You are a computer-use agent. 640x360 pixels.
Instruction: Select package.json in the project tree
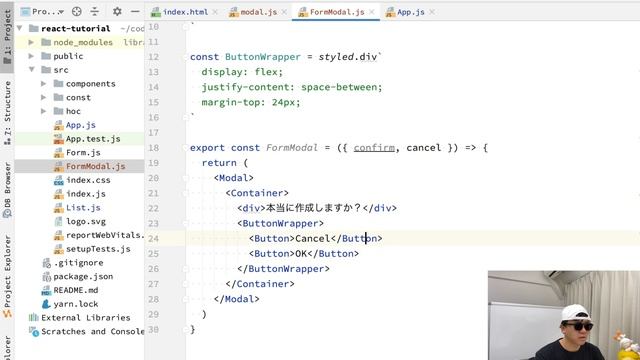pyautogui.click(x=83, y=277)
